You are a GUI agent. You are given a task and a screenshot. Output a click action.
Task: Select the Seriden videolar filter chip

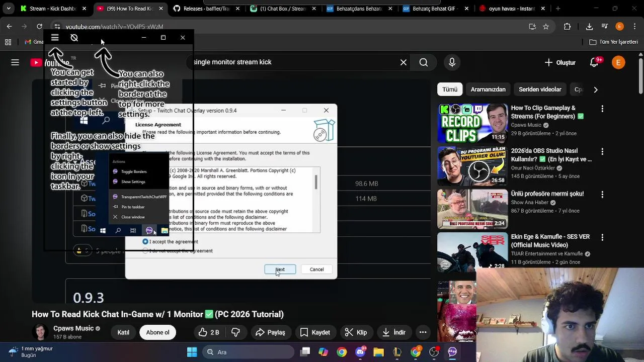point(540,89)
